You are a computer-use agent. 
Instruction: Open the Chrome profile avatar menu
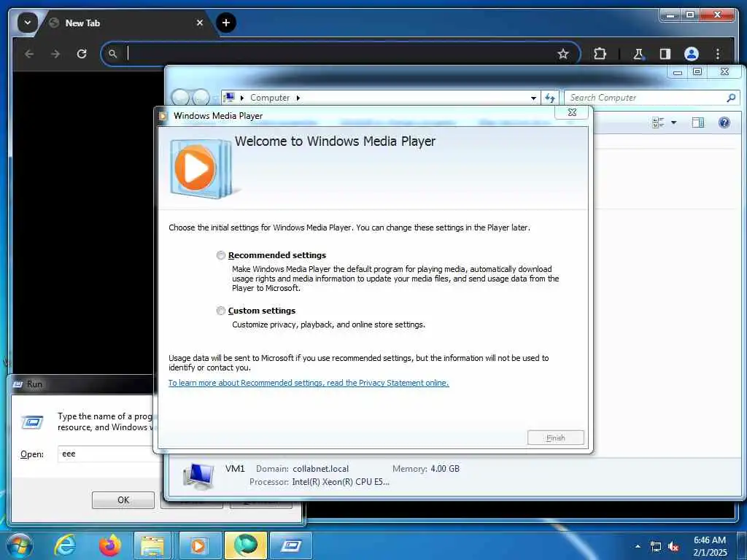tap(692, 54)
